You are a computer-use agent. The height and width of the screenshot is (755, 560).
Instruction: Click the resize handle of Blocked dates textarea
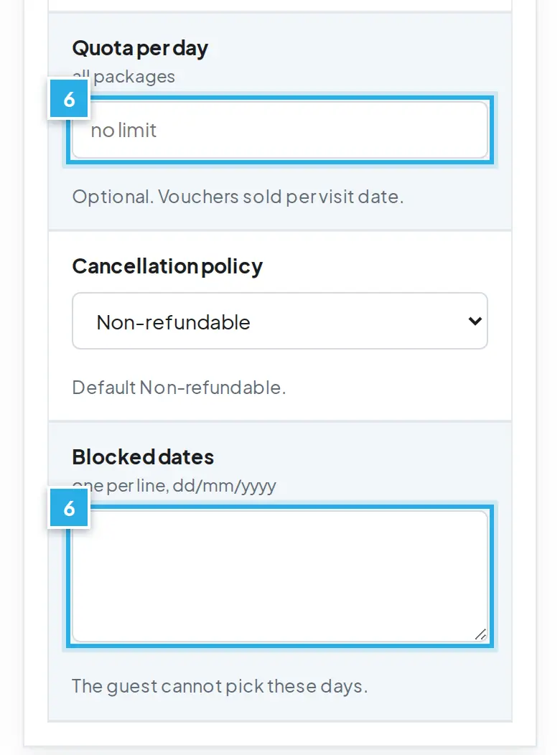pyautogui.click(x=480, y=634)
